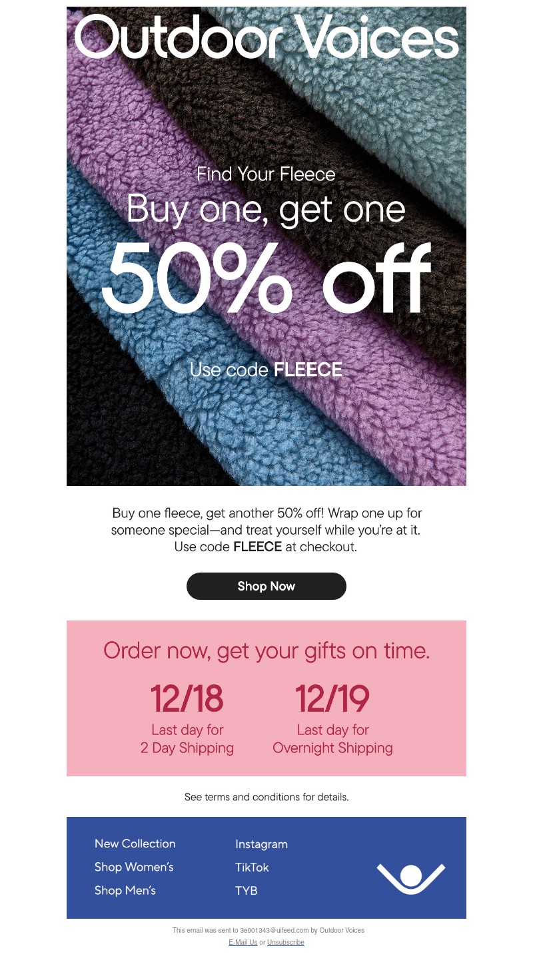This screenshot has width=533, height=980.
Task: Open the New Collection page
Action: (135, 844)
